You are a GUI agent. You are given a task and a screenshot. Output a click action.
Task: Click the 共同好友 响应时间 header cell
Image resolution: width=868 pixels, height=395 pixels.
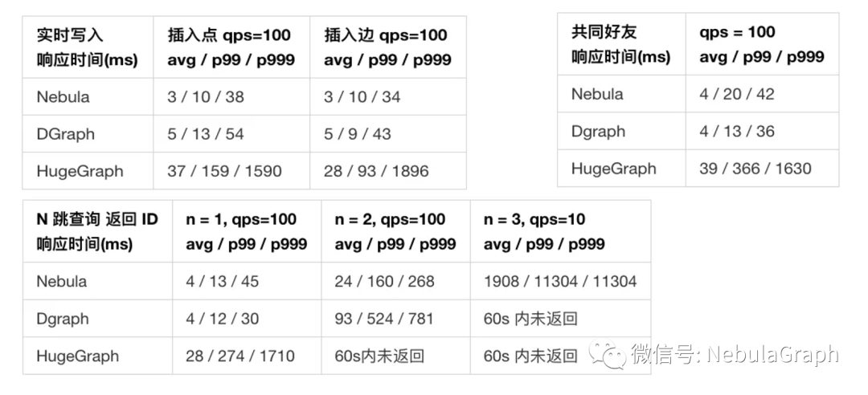tap(621, 44)
